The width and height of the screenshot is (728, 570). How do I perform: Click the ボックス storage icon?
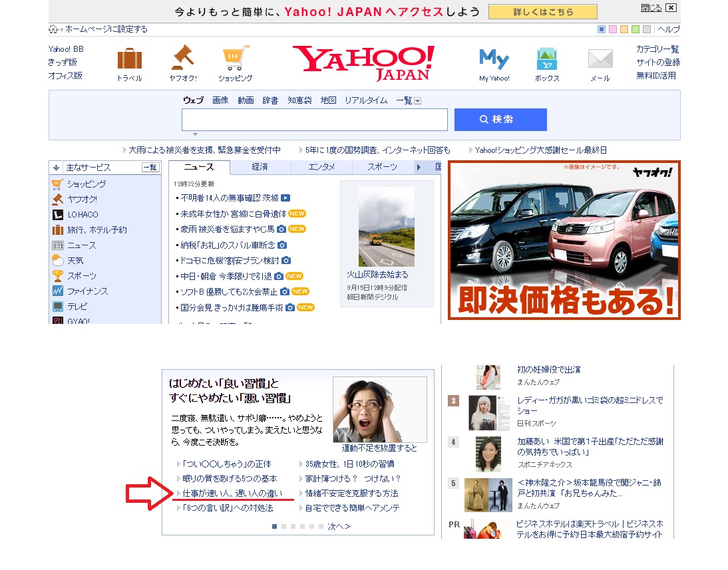[547, 59]
